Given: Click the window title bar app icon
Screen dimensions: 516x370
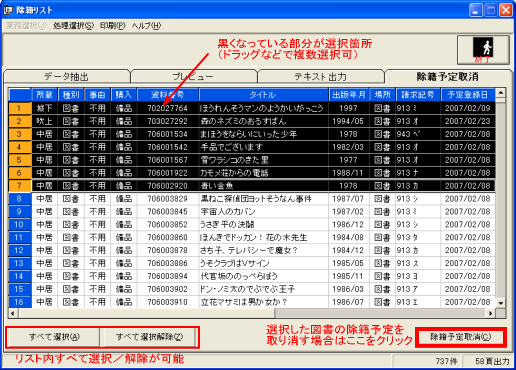Looking at the screenshot, I should tap(8, 10).
